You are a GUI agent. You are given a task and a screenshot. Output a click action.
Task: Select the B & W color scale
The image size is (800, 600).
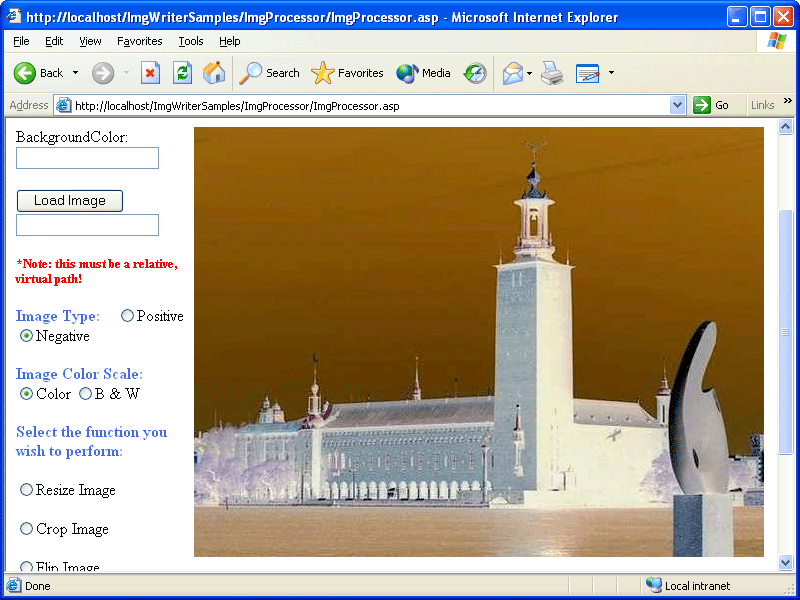[x=85, y=394]
